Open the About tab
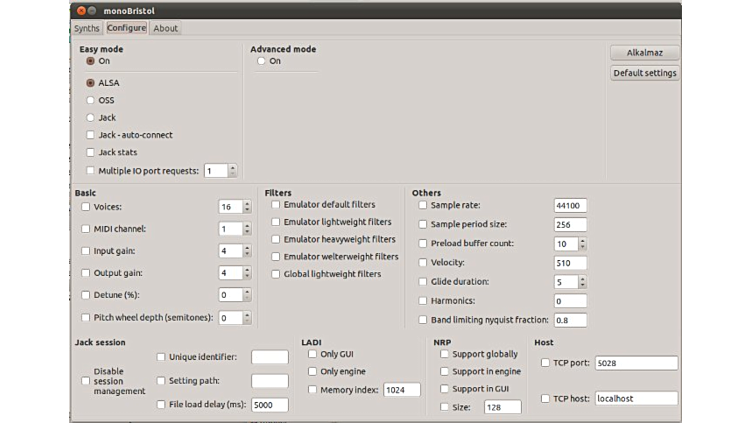Viewport: 752px width, 423px height. [x=166, y=28]
